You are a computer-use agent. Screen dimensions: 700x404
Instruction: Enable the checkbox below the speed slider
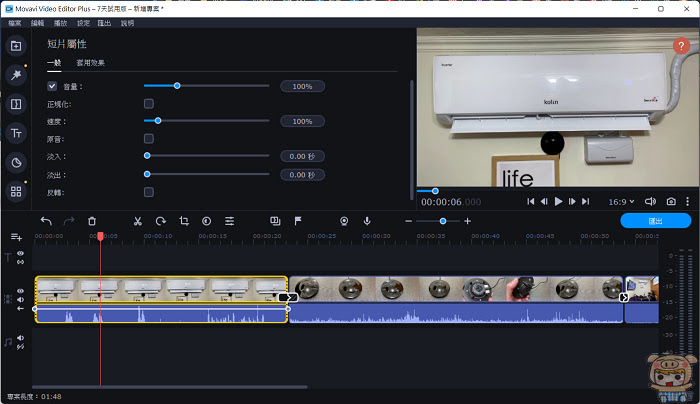coord(149,139)
